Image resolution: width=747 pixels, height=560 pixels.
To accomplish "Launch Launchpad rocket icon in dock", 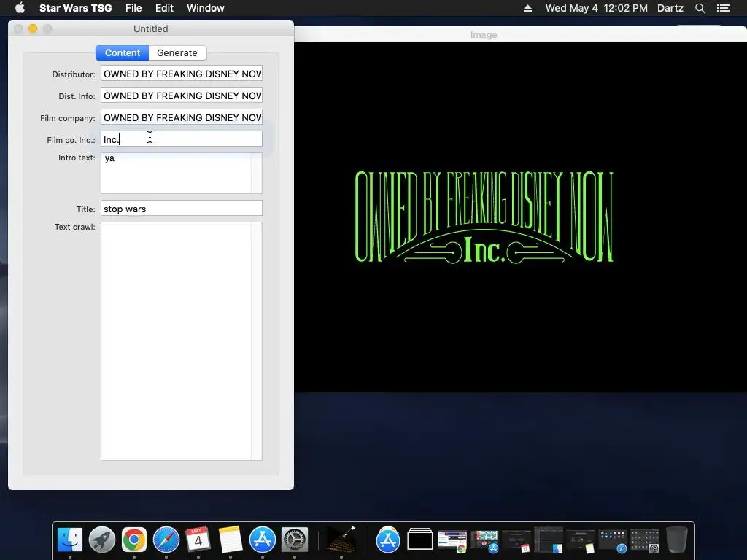I will tap(102, 540).
